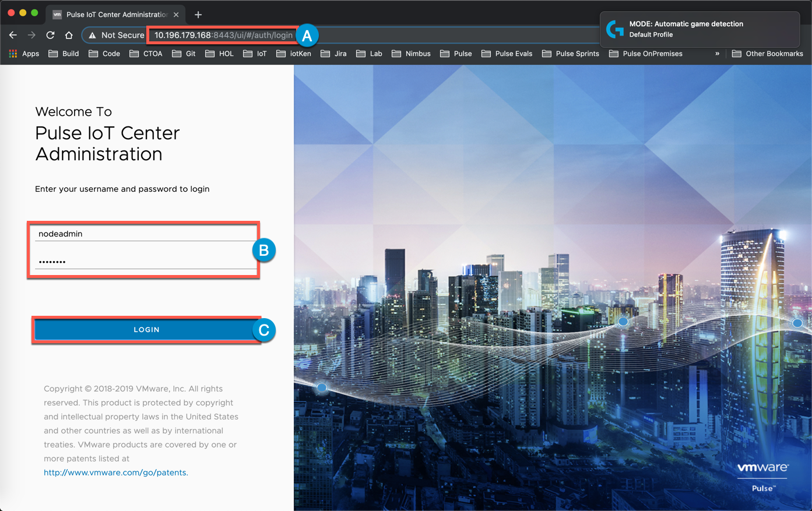812x511 pixels.
Task: Open a new browser tab with plus
Action: click(x=198, y=15)
